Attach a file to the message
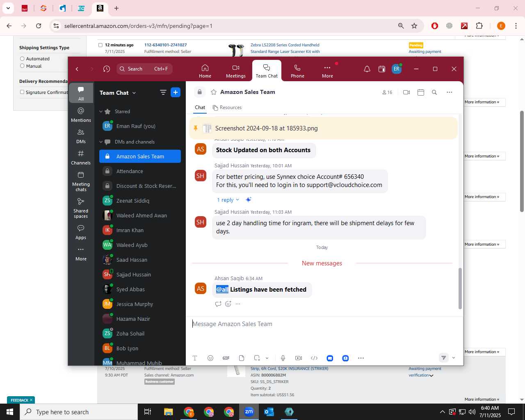Screen dimensions: 525x420 (242, 358)
